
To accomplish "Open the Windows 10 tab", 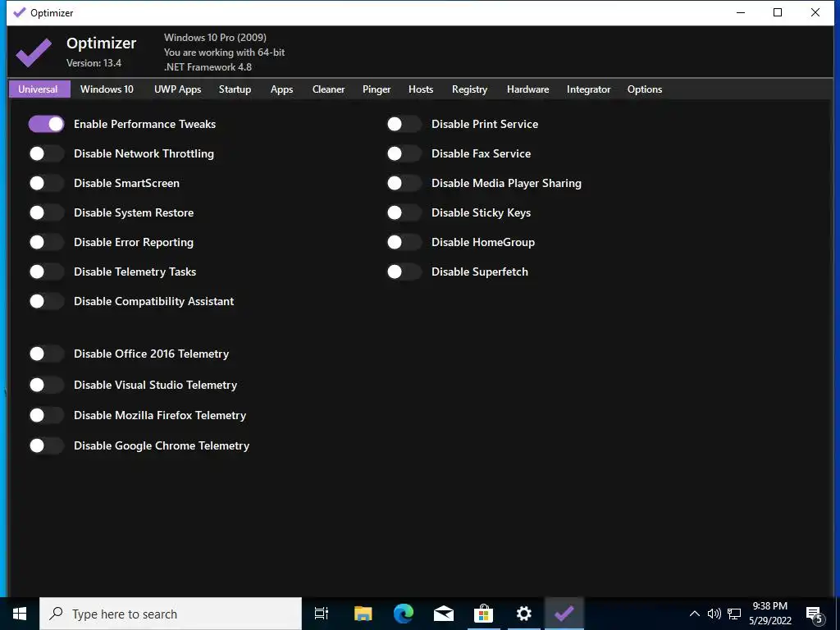I will tap(107, 89).
